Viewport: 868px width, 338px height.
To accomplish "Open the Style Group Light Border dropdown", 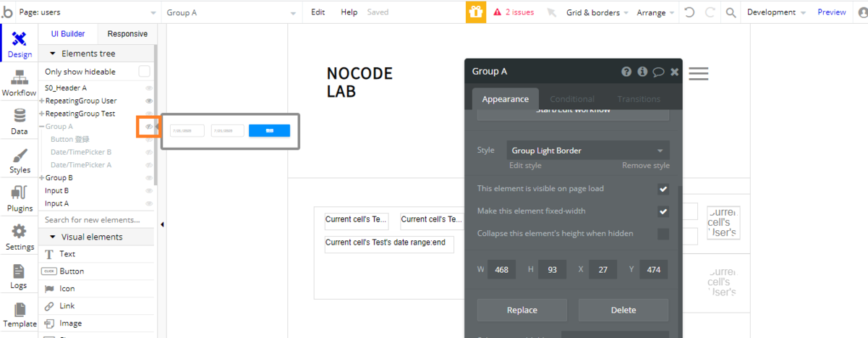I will [x=587, y=151].
